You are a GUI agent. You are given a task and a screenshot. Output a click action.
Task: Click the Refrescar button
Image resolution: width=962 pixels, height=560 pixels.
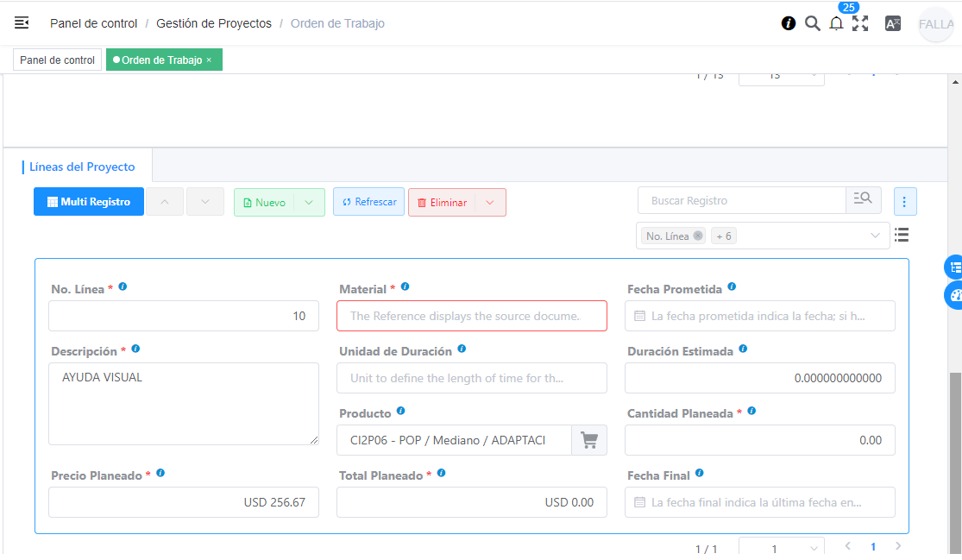[x=368, y=202]
